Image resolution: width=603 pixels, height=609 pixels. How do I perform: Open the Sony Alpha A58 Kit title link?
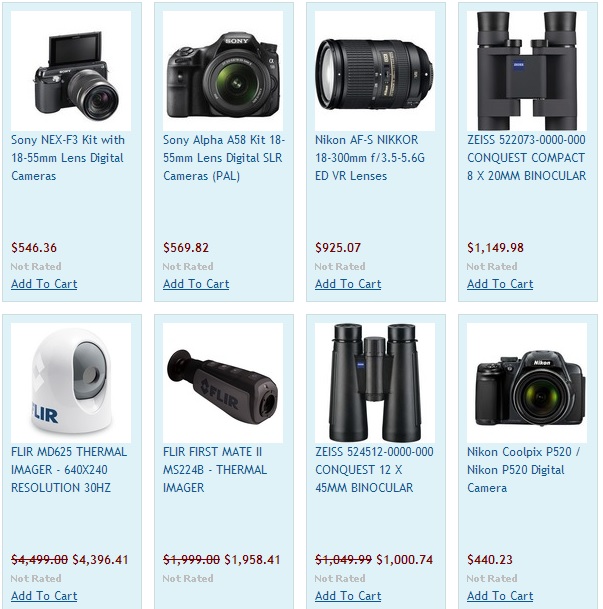[x=224, y=158]
